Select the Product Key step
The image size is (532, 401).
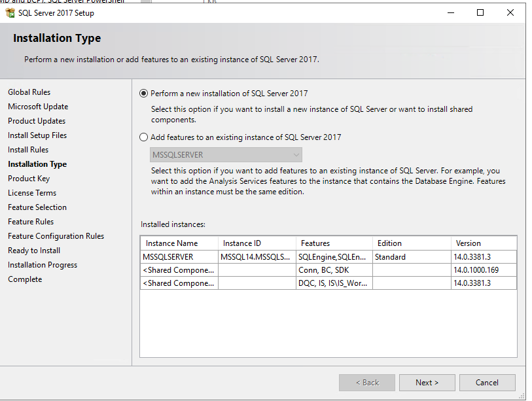click(29, 178)
